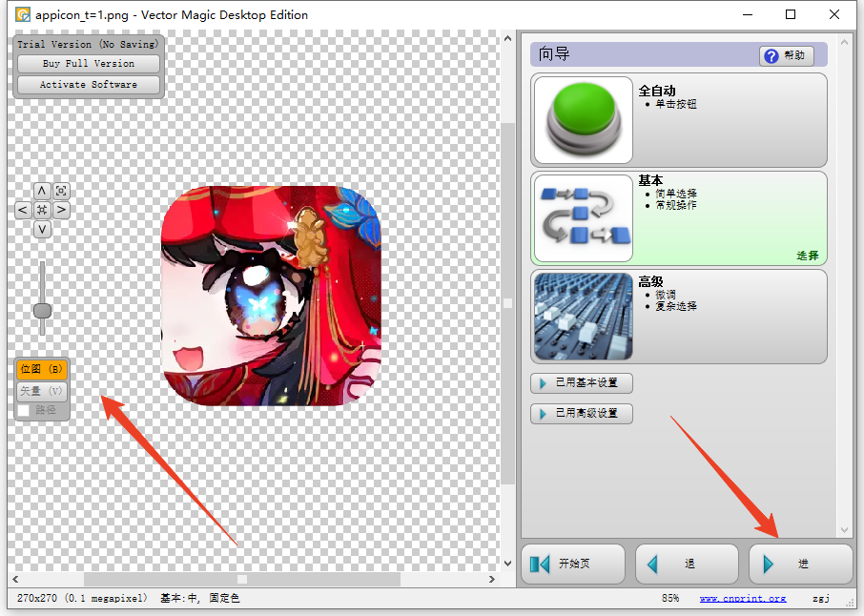Click the Activate Software button
The width and height of the screenshot is (864, 616).
tap(88, 85)
